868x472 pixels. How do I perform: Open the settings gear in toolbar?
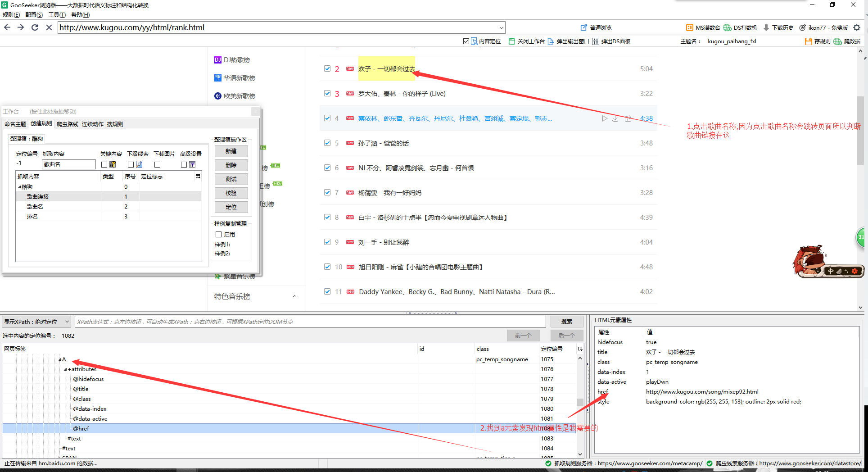[857, 27]
